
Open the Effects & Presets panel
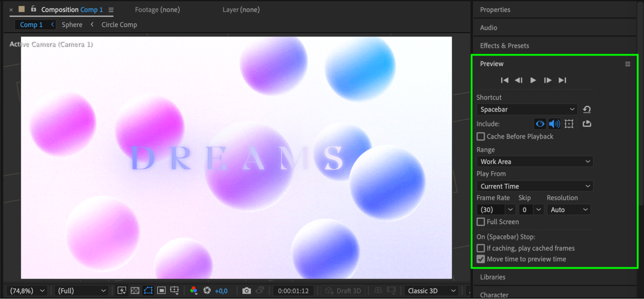(x=505, y=46)
